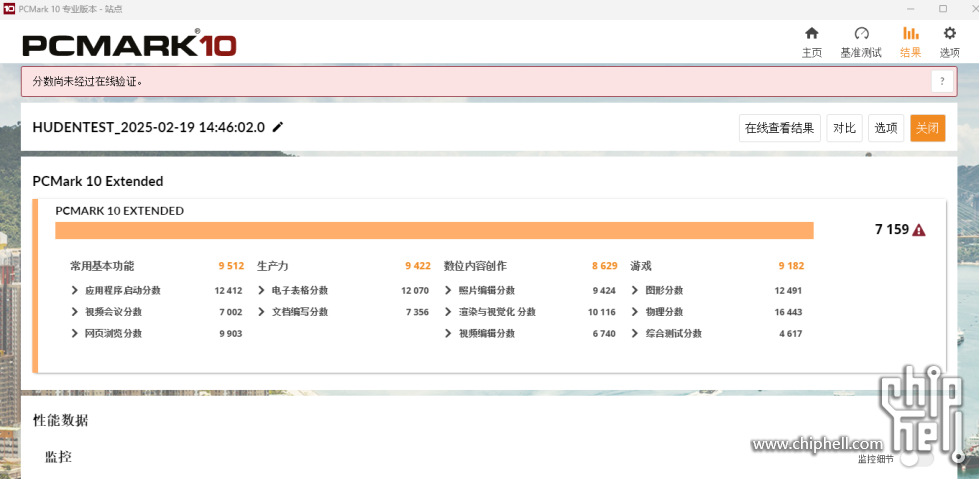The height and width of the screenshot is (479, 979).
Task: Maximize the PCMark 10 window
Action: (x=943, y=9)
